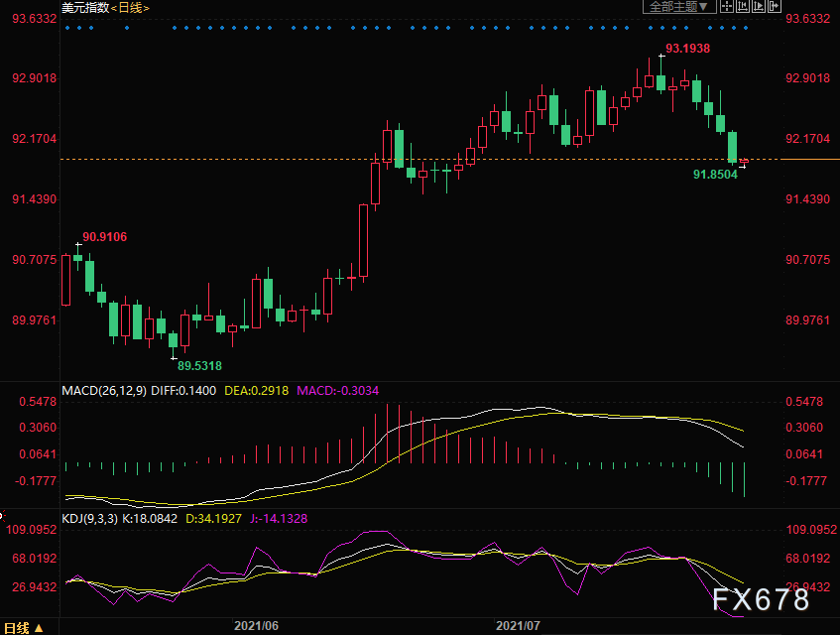Click the 2021/06 date axis label
Viewport: 840px width, 635px height.
(256, 625)
